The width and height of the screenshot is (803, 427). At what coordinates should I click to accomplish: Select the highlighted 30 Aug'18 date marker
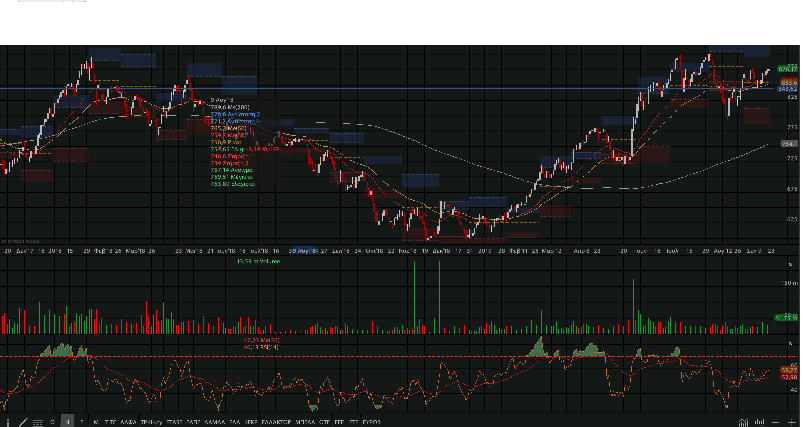(x=303, y=251)
